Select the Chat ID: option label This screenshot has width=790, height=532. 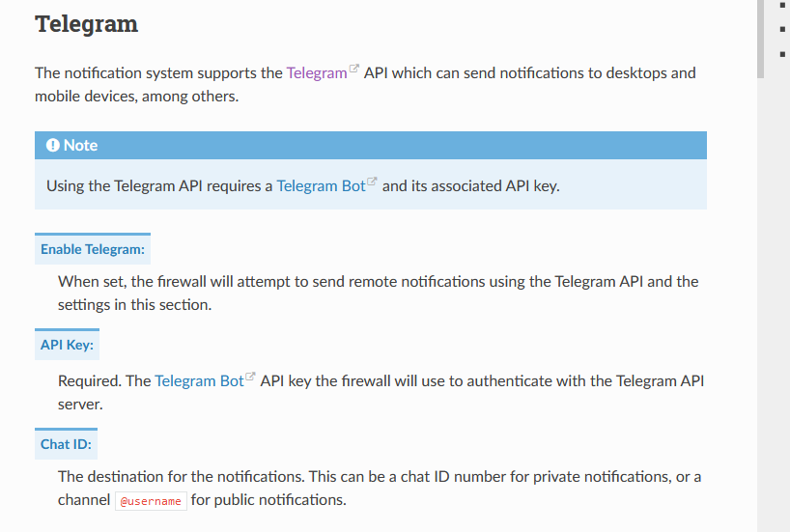click(66, 444)
